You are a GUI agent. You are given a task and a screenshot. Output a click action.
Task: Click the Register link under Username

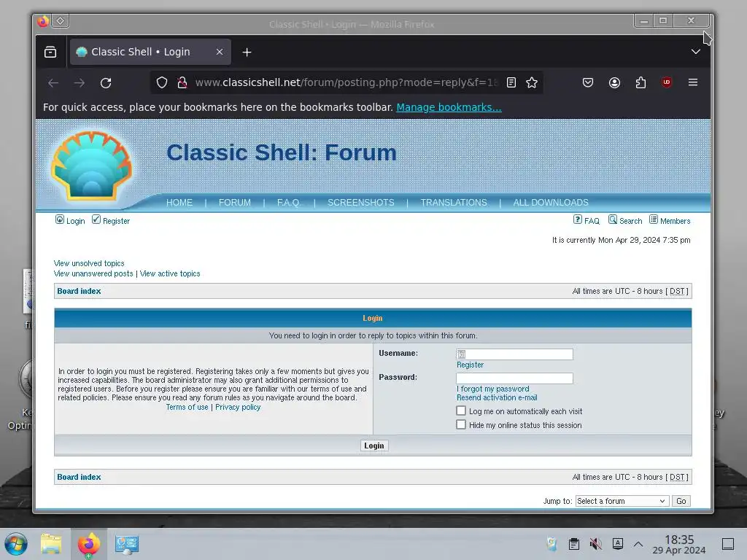(471, 365)
